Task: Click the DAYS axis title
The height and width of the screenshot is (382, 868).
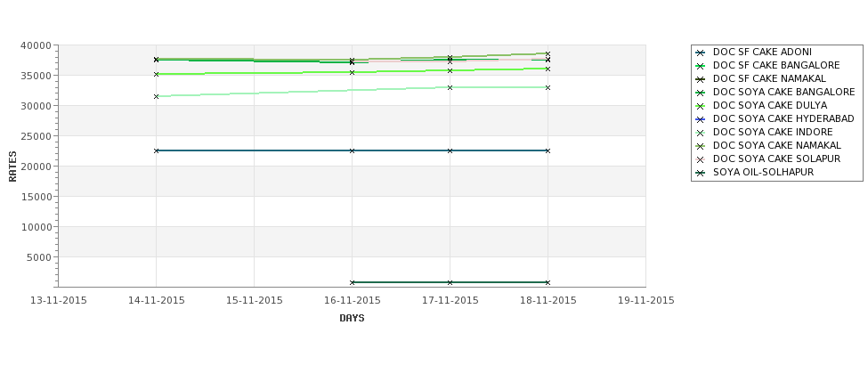Action: (352, 318)
